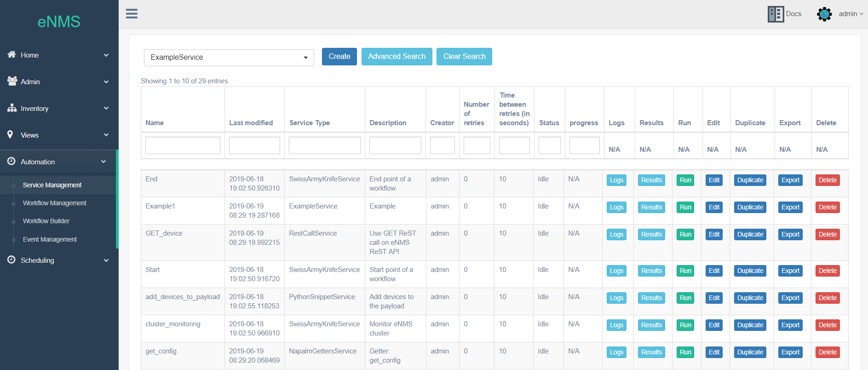Expand the Home menu chevron
868x370 pixels.
[x=106, y=55]
